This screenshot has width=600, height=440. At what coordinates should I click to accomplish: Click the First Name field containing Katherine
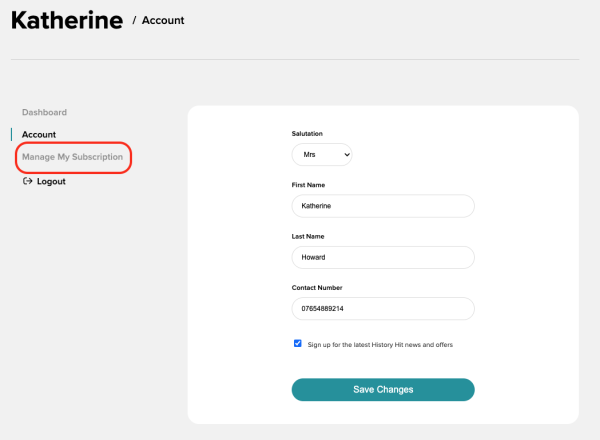382,206
